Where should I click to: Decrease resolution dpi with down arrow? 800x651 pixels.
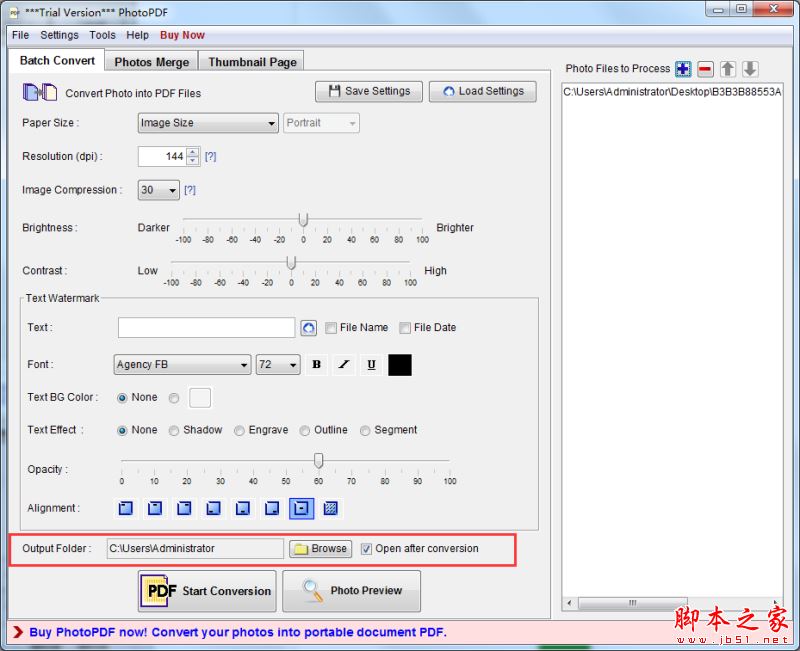[193, 161]
